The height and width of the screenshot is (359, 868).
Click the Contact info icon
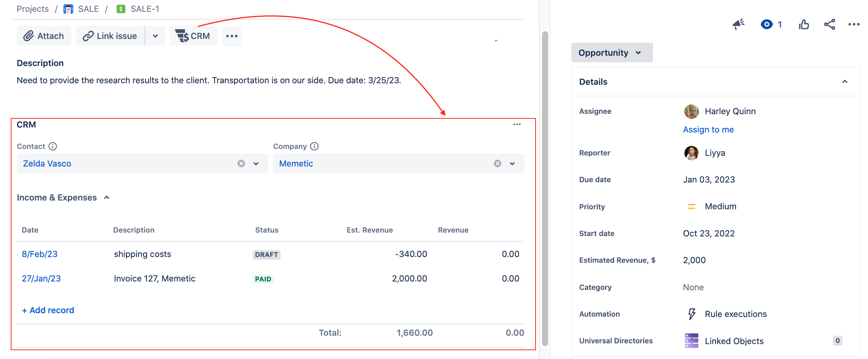coord(53,146)
